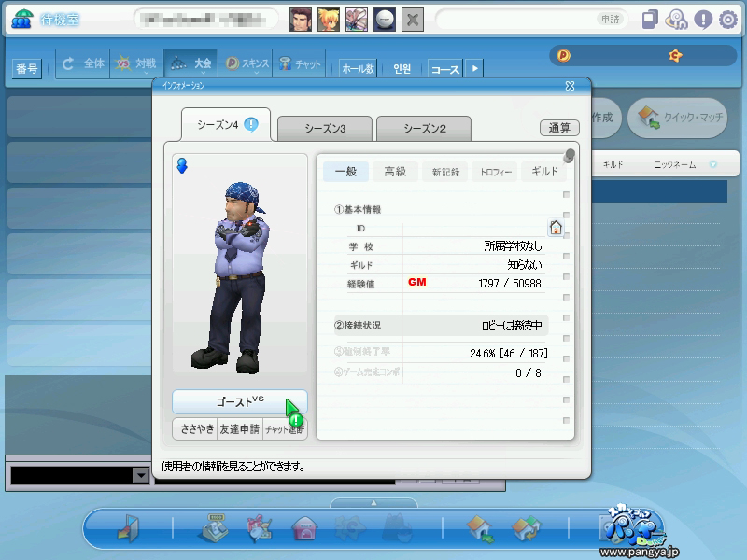Click the pink house icon in bottom bar

(x=303, y=528)
